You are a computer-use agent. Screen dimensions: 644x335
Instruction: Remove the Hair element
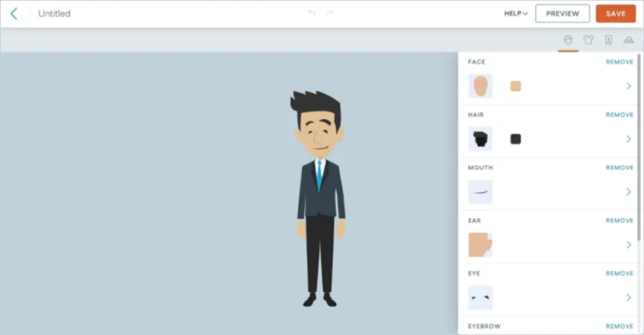point(619,115)
